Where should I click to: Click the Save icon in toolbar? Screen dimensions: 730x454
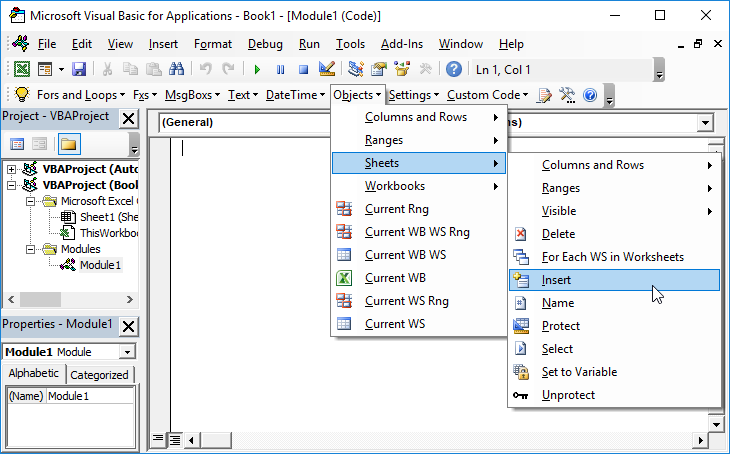coord(79,69)
